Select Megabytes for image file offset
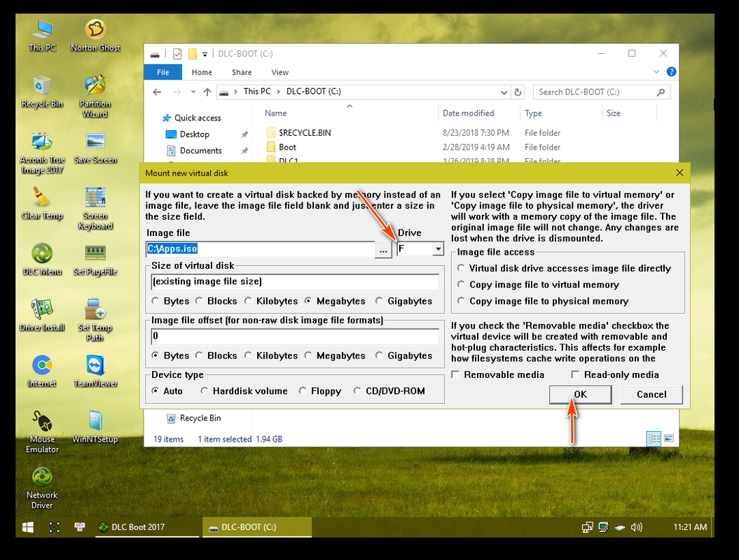 [335, 356]
